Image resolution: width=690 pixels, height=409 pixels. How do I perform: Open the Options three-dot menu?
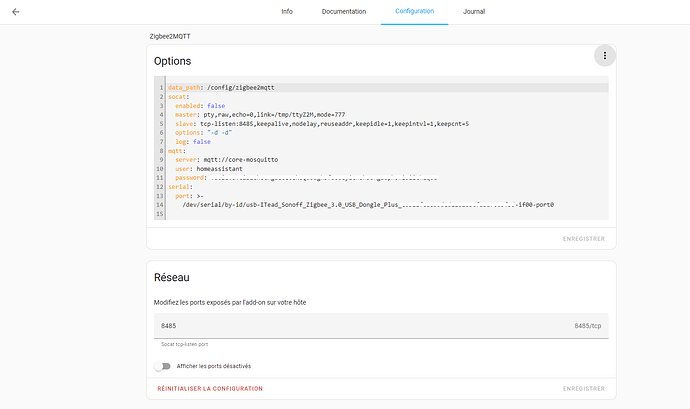click(605, 55)
